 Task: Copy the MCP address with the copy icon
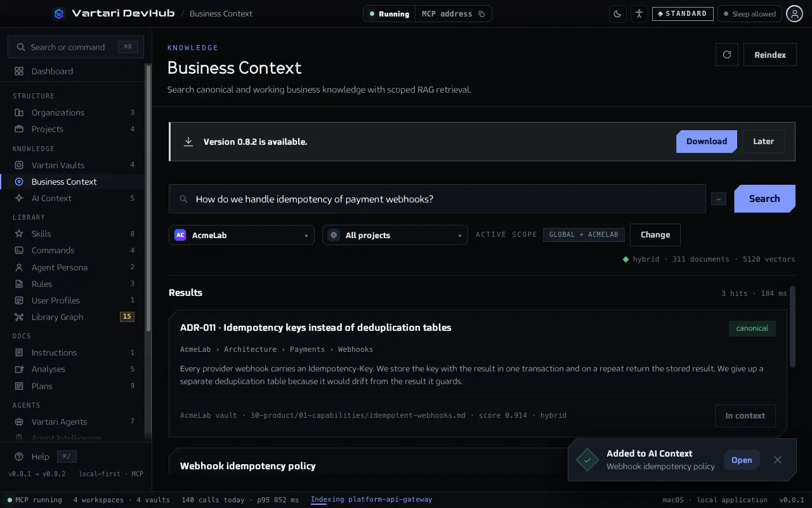pos(481,14)
